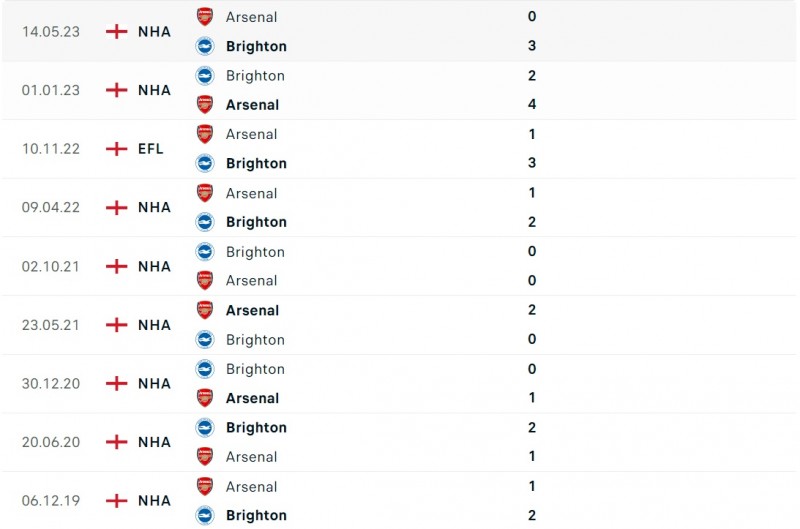Click Arsenal crest in 14.05.23 match
Image resolution: width=800 pixels, height=529 pixels.
click(205, 16)
